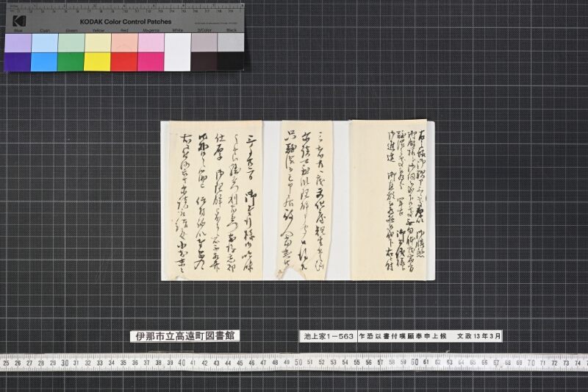The width and height of the screenshot is (588, 392).
Task: Click the number 45 on the ruler
Action: click(240, 363)
